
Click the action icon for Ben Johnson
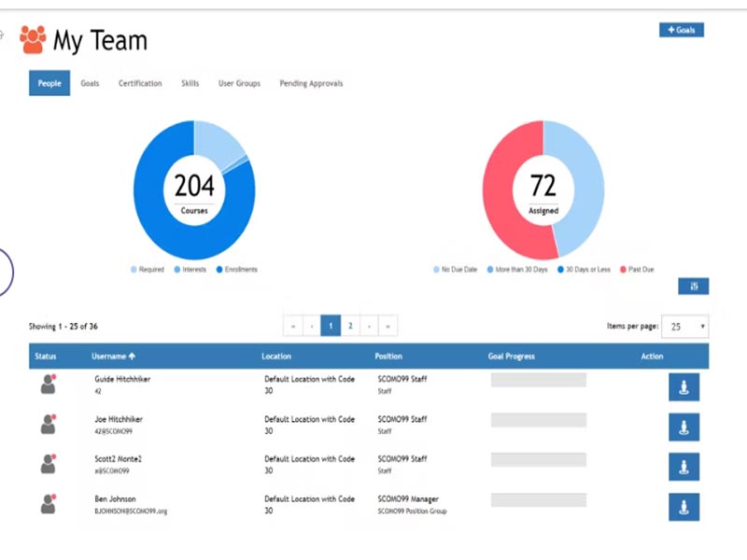coord(684,507)
